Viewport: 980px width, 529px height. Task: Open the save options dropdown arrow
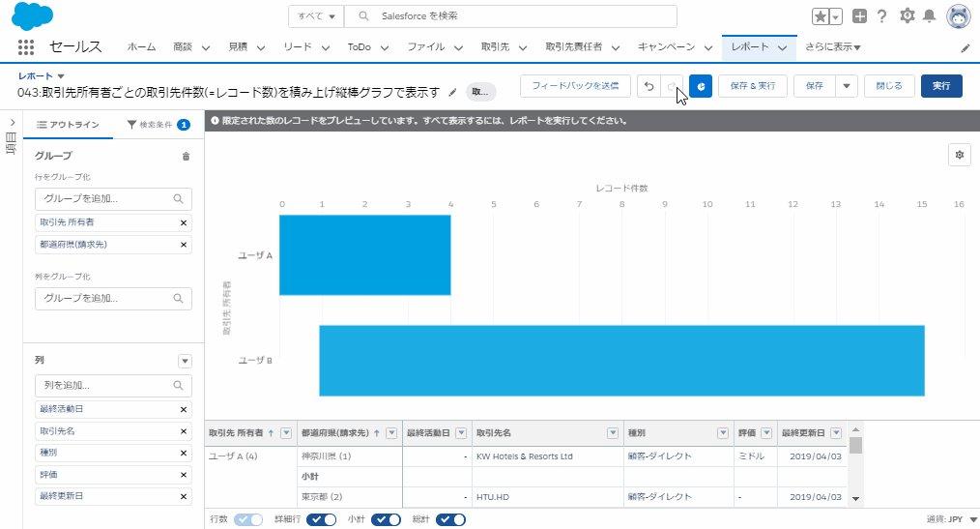click(847, 86)
